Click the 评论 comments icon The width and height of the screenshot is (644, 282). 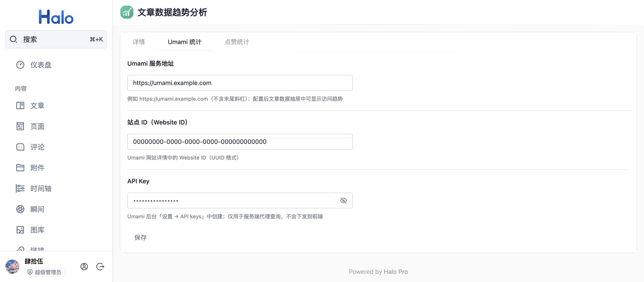tap(20, 147)
